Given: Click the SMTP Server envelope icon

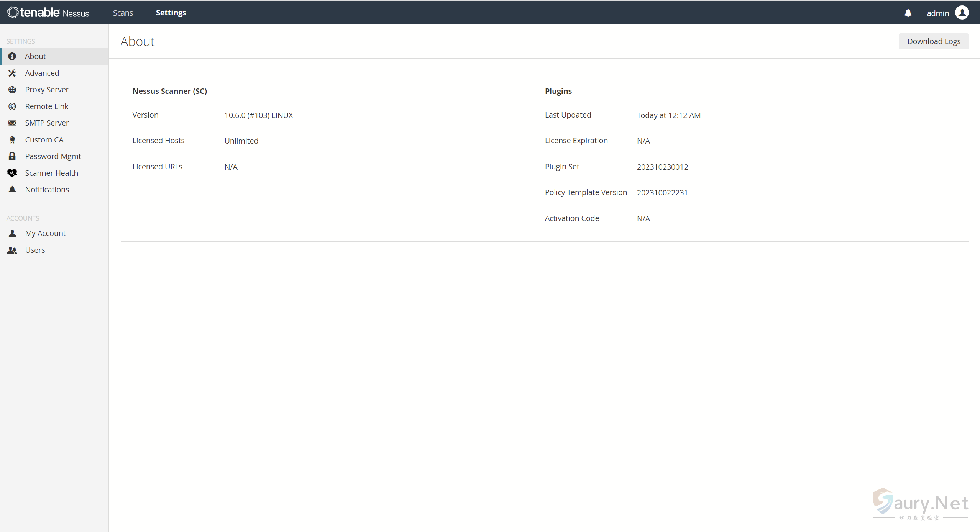Looking at the screenshot, I should (x=12, y=123).
